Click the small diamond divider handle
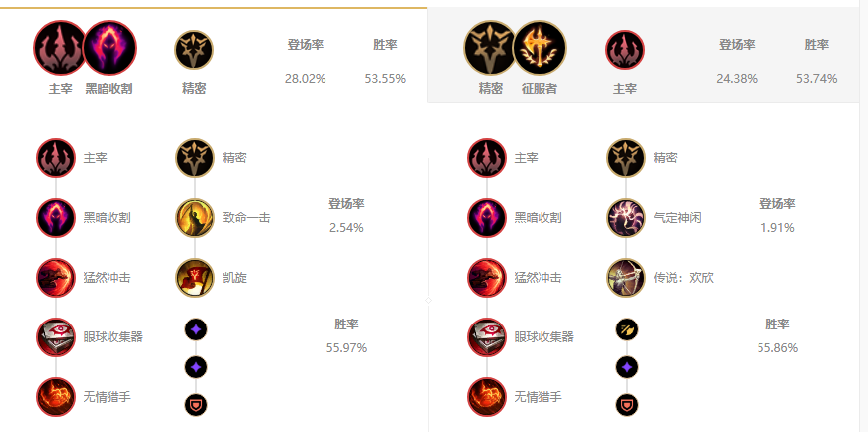This screenshot has height=432, width=868. pos(428,301)
